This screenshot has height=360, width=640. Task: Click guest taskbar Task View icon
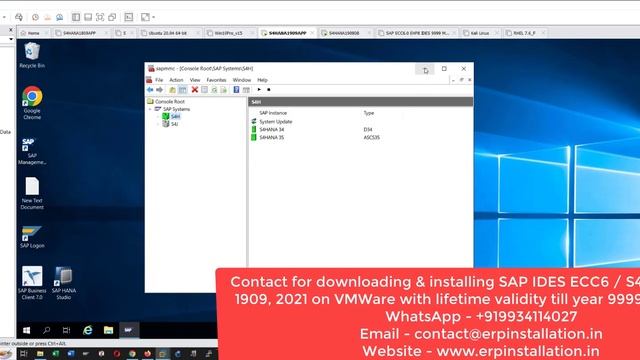tap(66, 330)
